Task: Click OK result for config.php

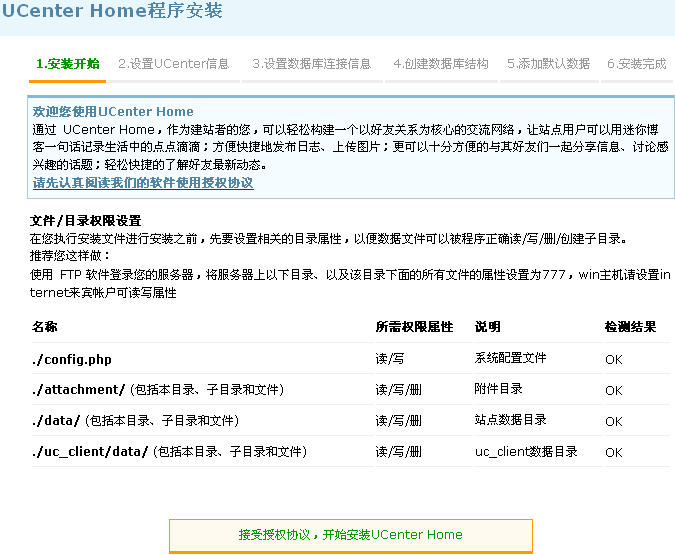Action: point(614,360)
